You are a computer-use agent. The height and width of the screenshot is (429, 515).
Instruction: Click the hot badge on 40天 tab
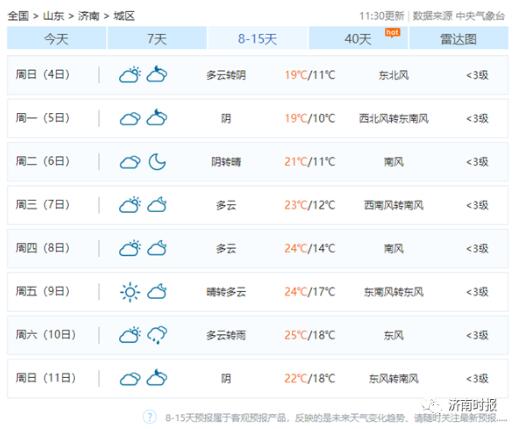point(392,32)
